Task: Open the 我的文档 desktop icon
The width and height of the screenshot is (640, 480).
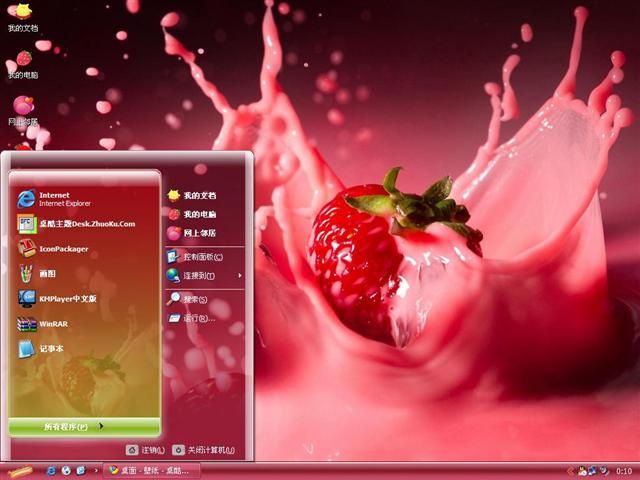Action: coord(23,17)
